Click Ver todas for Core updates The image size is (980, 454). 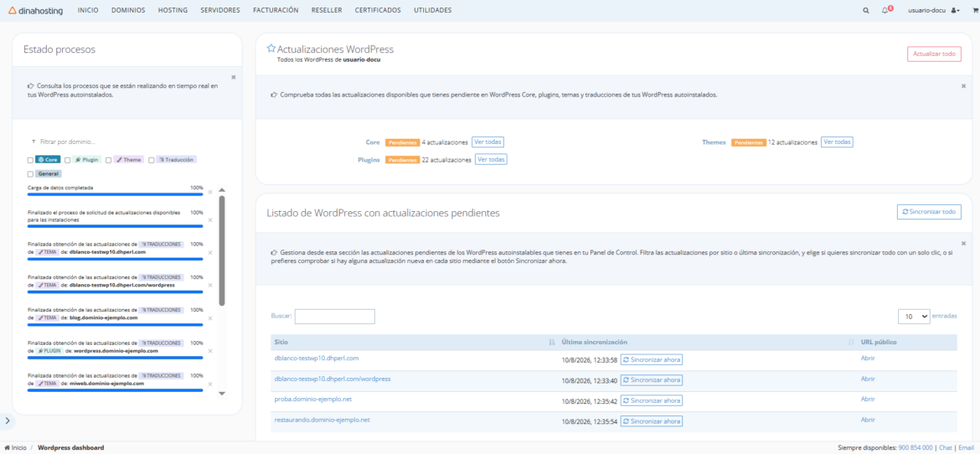(487, 142)
